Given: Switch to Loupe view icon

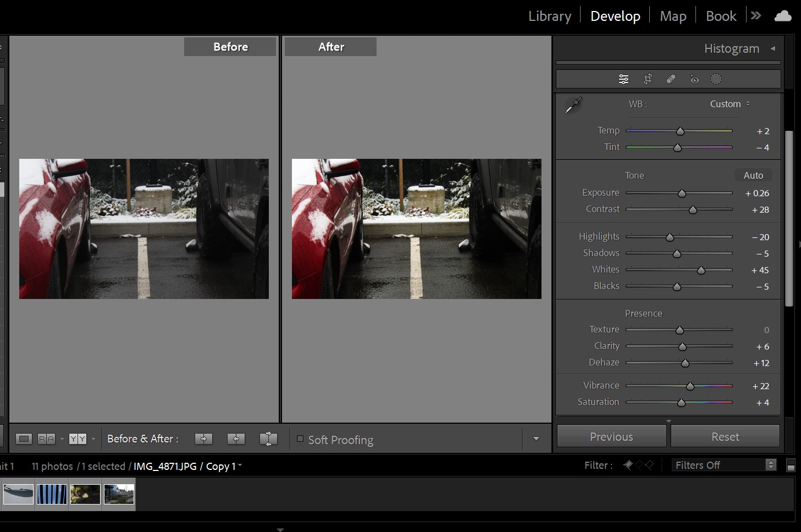Looking at the screenshot, I should point(24,439).
